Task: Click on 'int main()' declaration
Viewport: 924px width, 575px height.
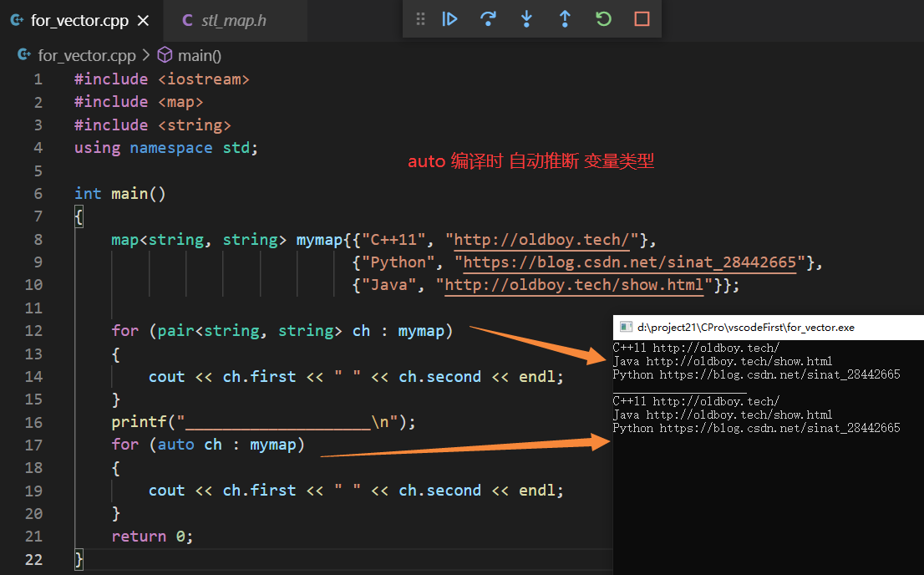Action: click(120, 193)
